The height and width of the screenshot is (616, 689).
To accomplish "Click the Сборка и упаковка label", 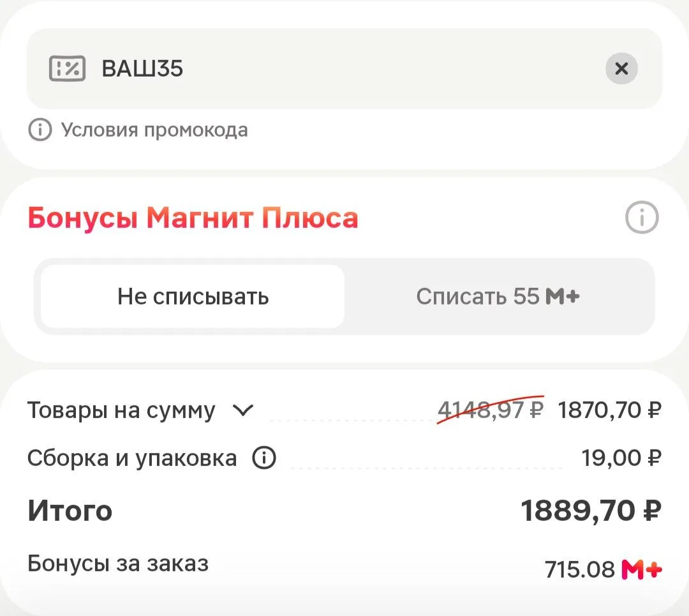I will click(x=132, y=458).
